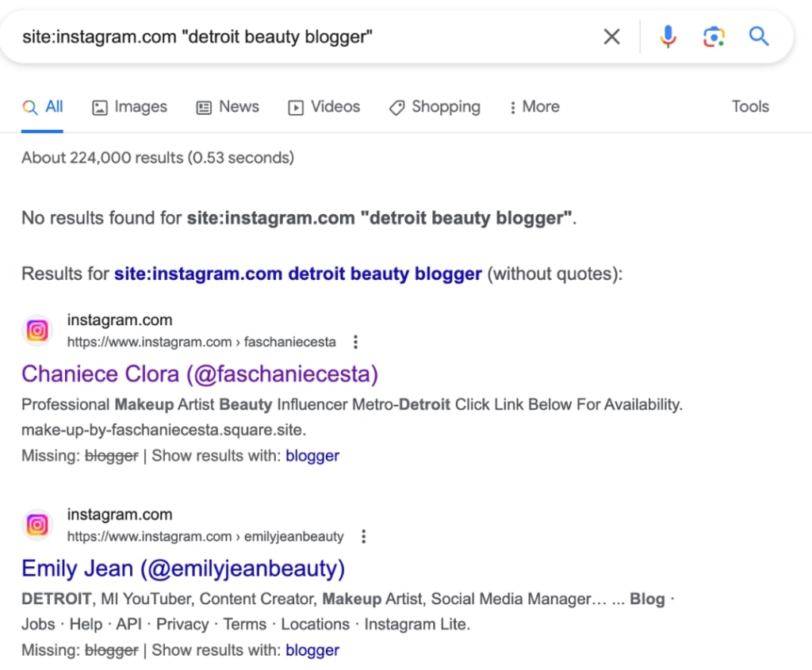Open the Tools menu
Screen dimensions: 812x670
click(749, 106)
